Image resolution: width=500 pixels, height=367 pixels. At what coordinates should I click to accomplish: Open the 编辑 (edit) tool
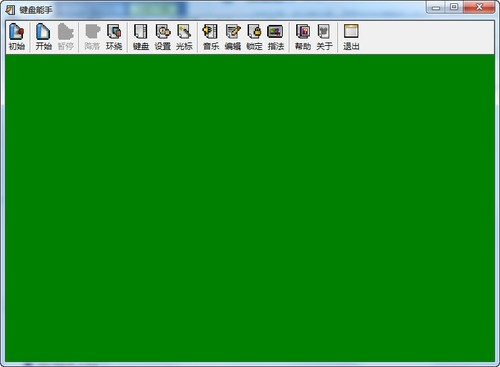233,37
